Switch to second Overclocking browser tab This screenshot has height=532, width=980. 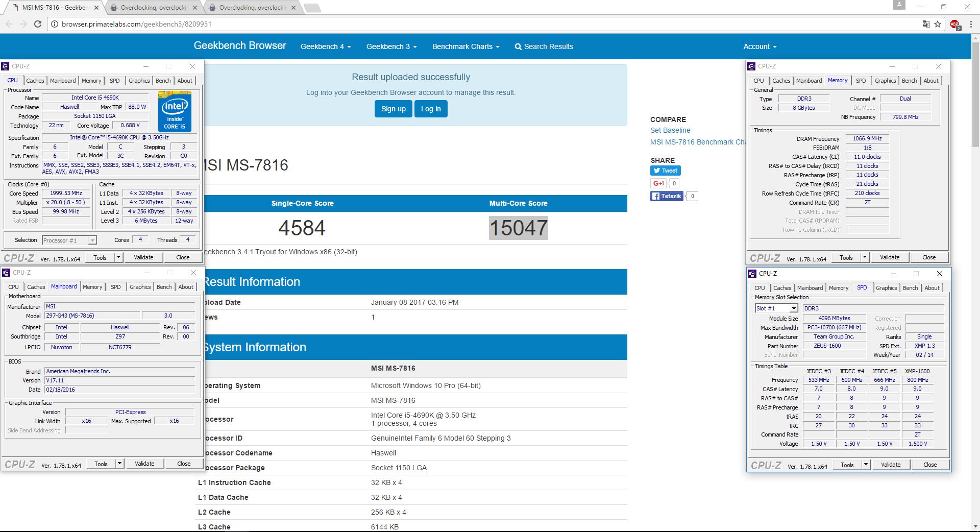(x=253, y=8)
